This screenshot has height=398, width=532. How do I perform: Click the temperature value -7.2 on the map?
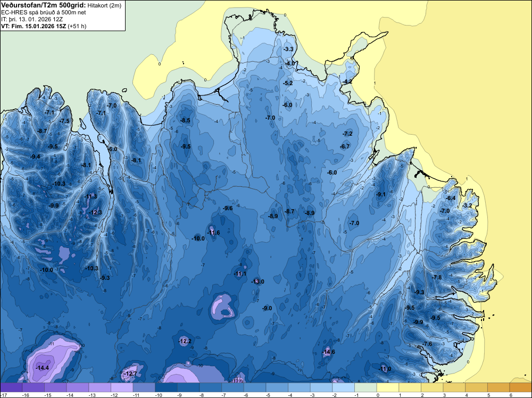(x=347, y=134)
